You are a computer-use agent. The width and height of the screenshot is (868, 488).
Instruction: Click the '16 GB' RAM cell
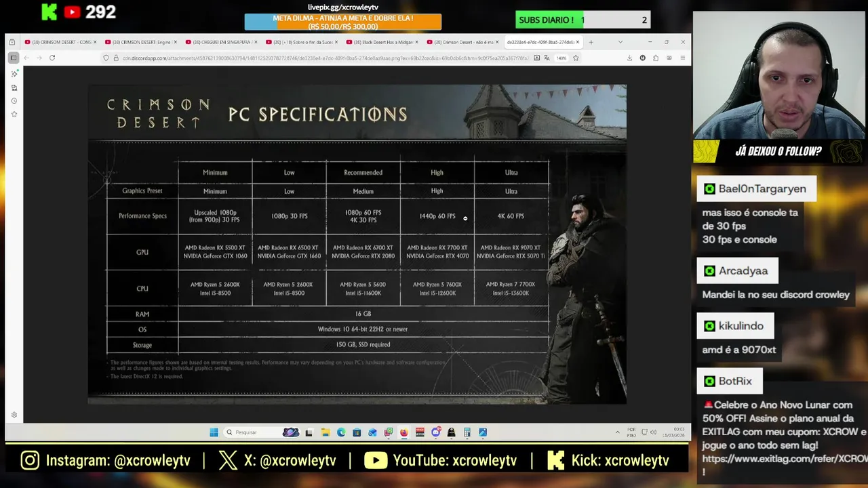coord(363,314)
